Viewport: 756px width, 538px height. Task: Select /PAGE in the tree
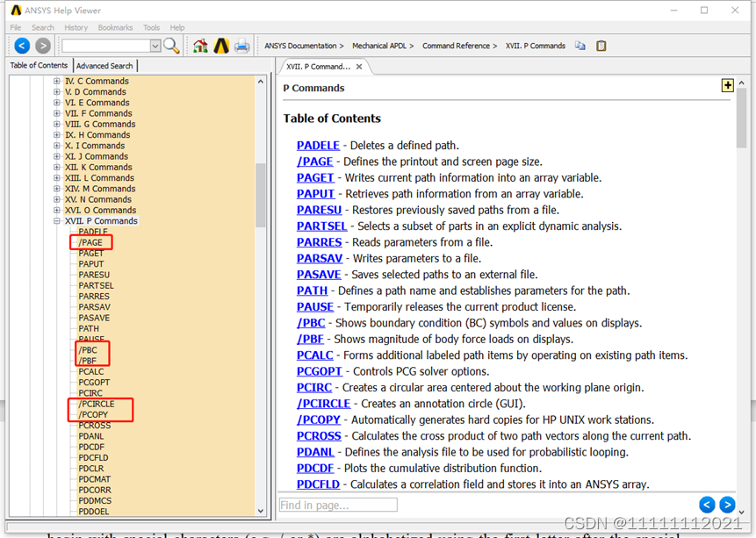pos(90,242)
